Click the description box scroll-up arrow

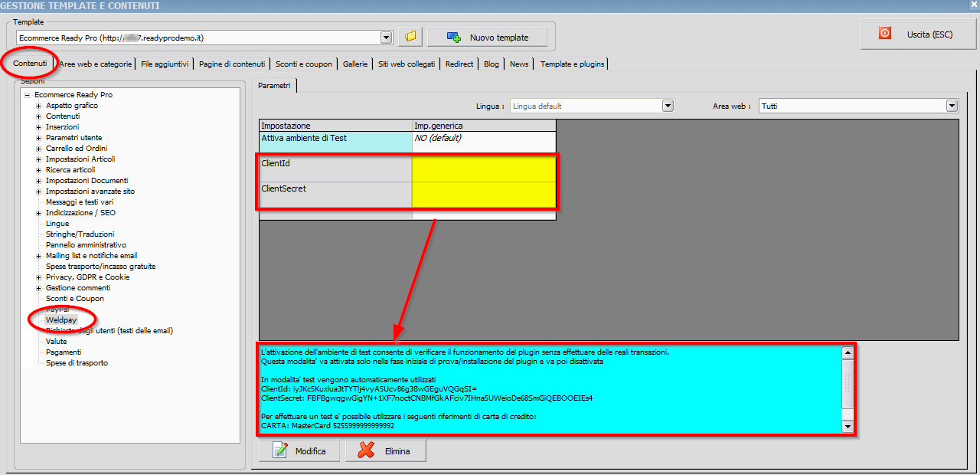click(847, 352)
